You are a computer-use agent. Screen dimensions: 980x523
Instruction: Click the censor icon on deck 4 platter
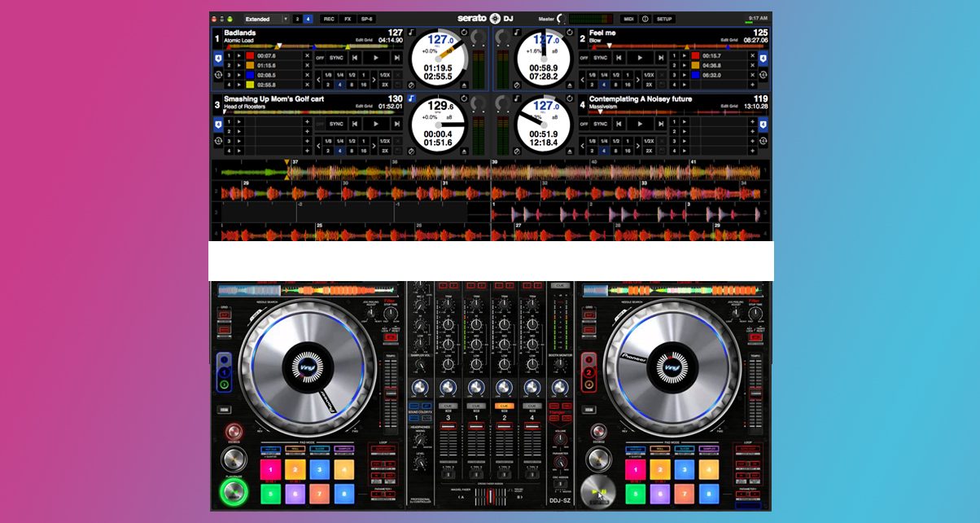tap(516, 150)
